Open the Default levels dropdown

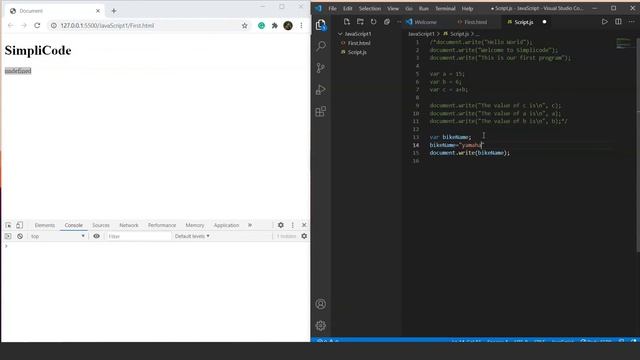coord(192,236)
